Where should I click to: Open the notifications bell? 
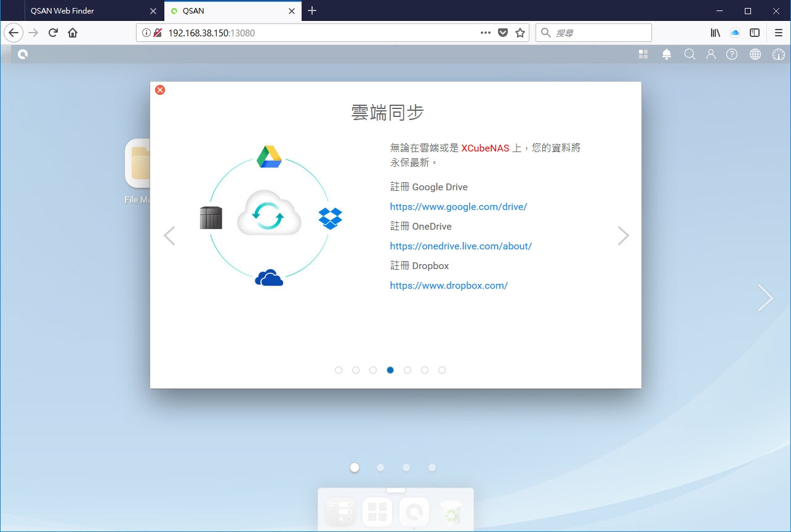(667, 54)
